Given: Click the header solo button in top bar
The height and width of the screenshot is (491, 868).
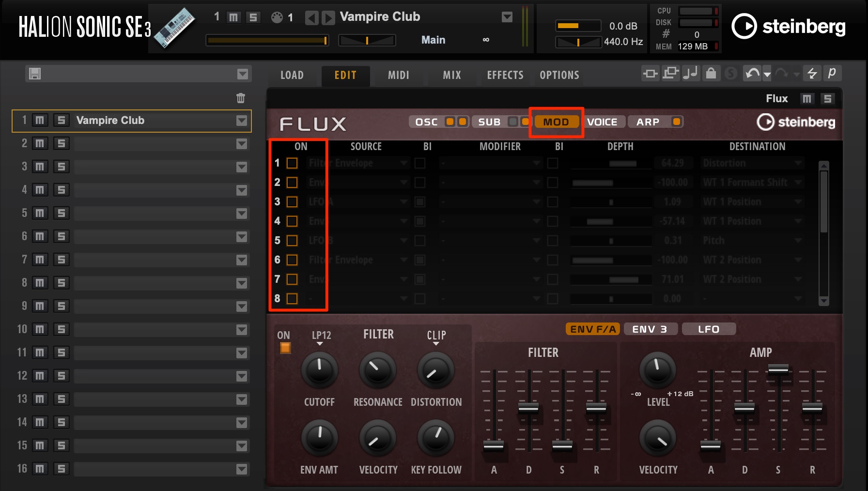Looking at the screenshot, I should tap(253, 17).
